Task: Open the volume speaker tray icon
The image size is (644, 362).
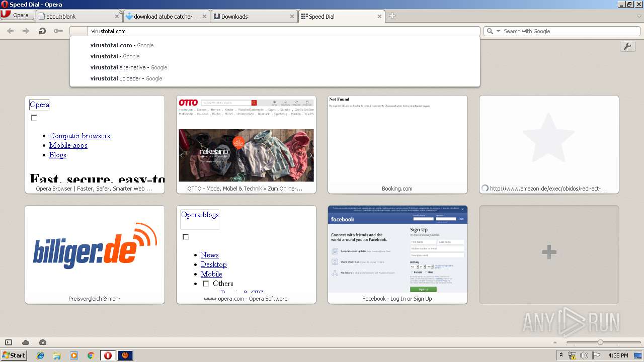Action: click(584, 355)
